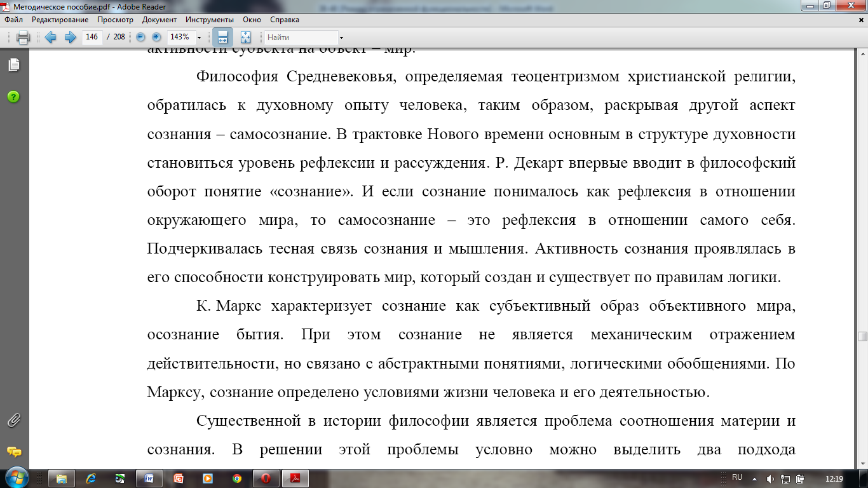868x488 pixels.
Task: Click the Найти search field
Action: (301, 37)
